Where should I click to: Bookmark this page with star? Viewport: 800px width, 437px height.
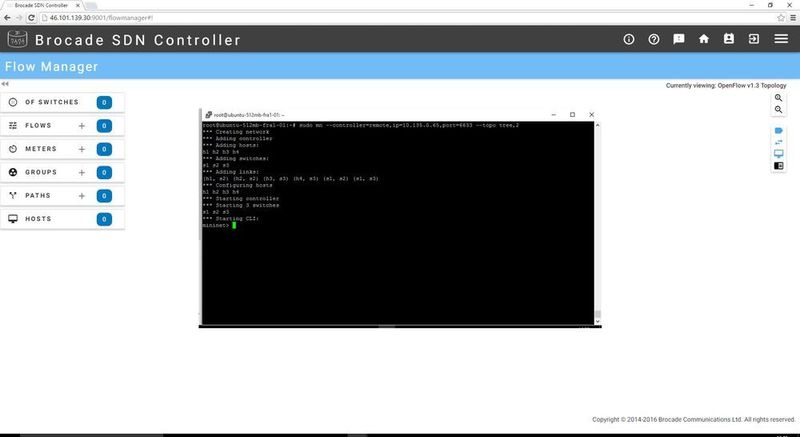click(x=781, y=18)
